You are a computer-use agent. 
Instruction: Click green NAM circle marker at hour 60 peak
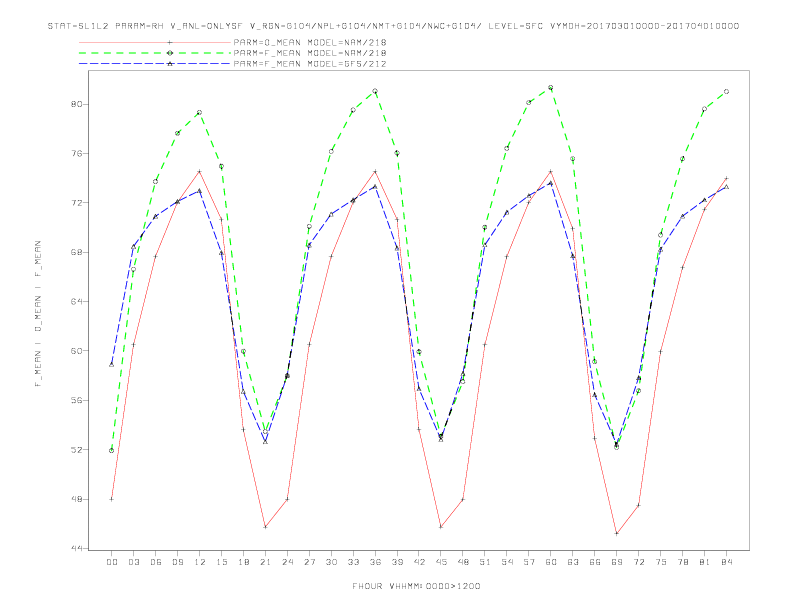551,88
